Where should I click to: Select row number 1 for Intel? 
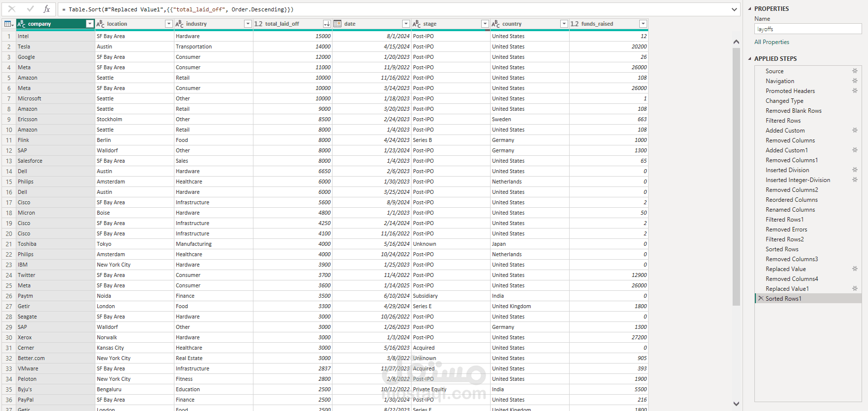[x=8, y=36]
